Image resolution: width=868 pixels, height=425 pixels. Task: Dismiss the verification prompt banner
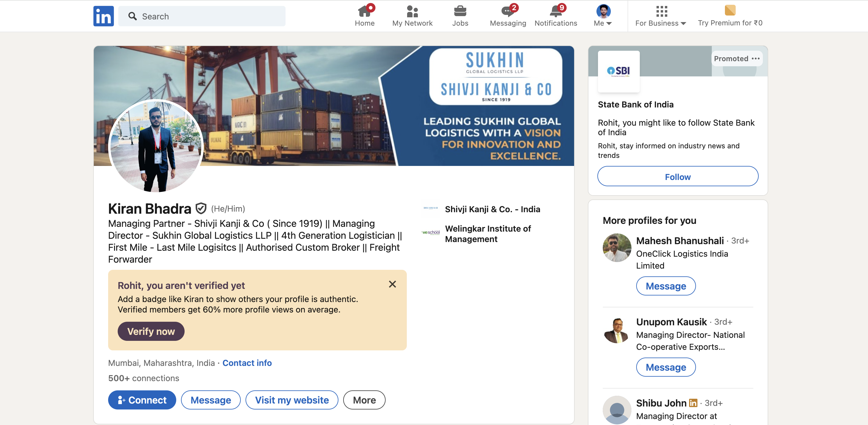(392, 284)
